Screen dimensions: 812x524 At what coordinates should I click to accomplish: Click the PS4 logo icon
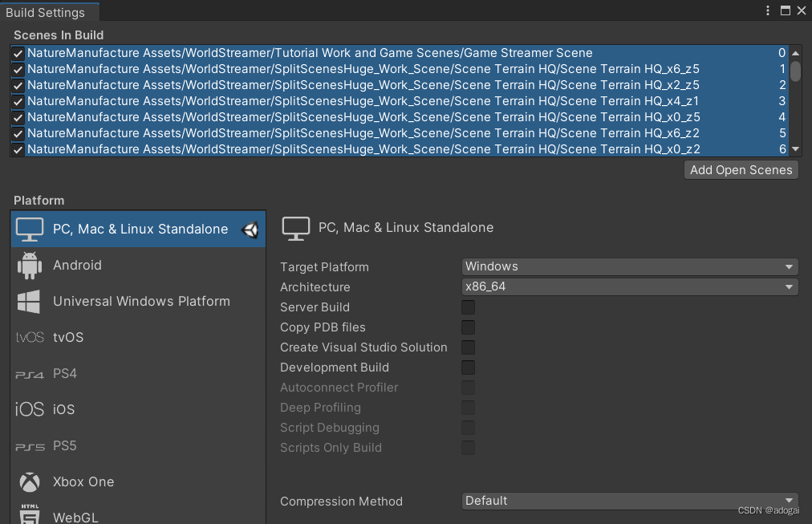coord(30,375)
